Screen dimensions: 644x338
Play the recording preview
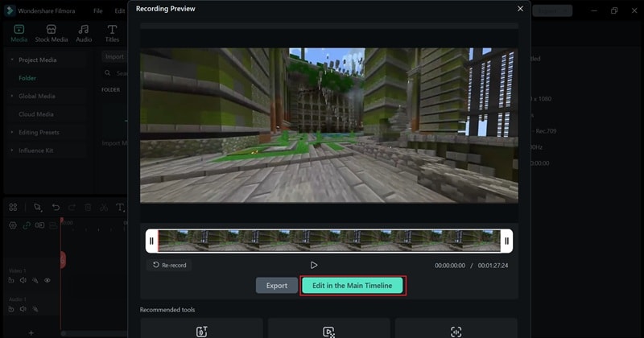click(x=314, y=265)
